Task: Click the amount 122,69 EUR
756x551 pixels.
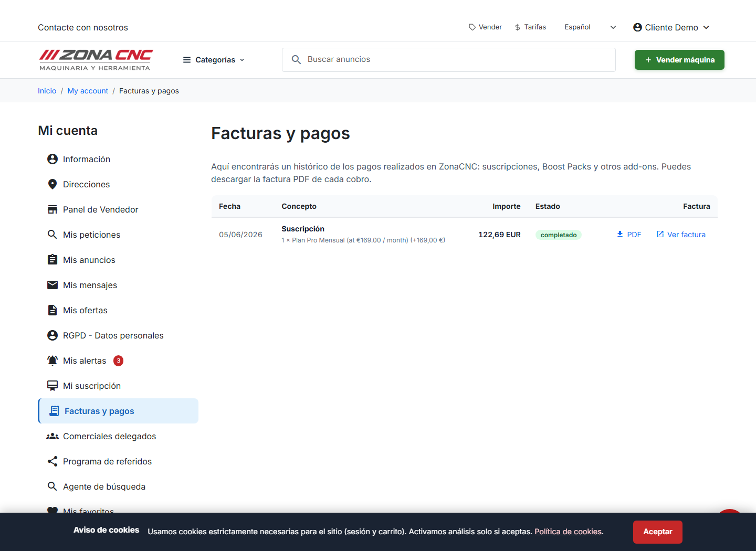Action: [x=499, y=235]
